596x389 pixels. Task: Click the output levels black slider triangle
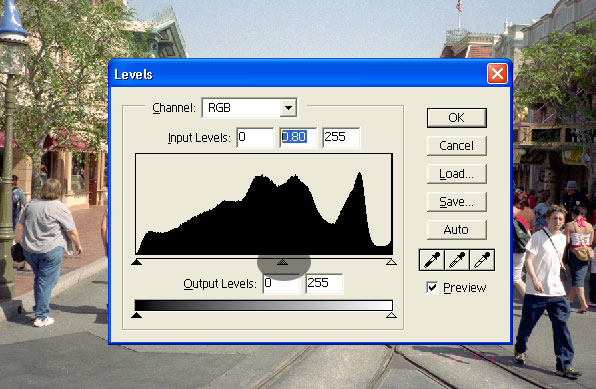136,315
